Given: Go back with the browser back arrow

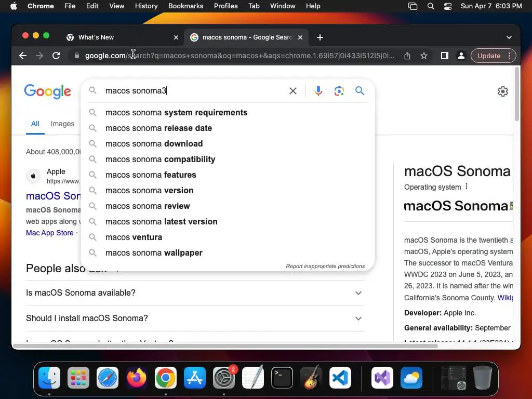Looking at the screenshot, I should pos(23,56).
